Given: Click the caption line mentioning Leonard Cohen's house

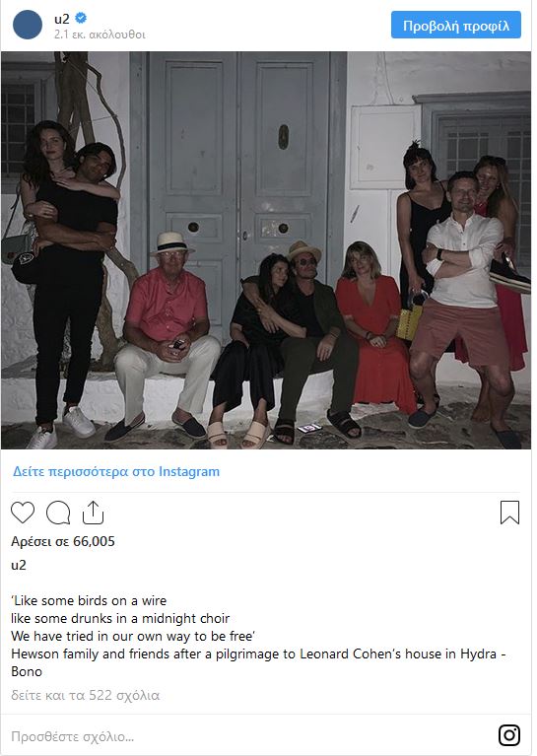Looking at the screenshot, I should tap(259, 653).
